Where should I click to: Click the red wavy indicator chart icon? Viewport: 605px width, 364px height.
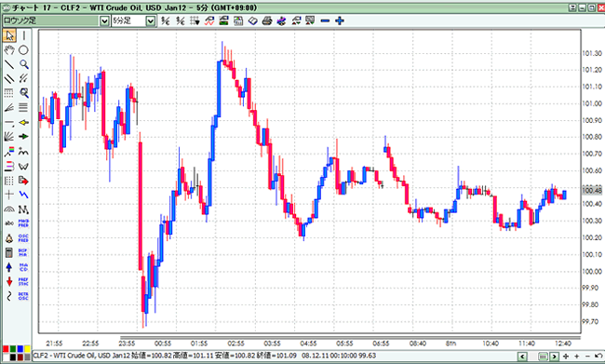click(209, 20)
